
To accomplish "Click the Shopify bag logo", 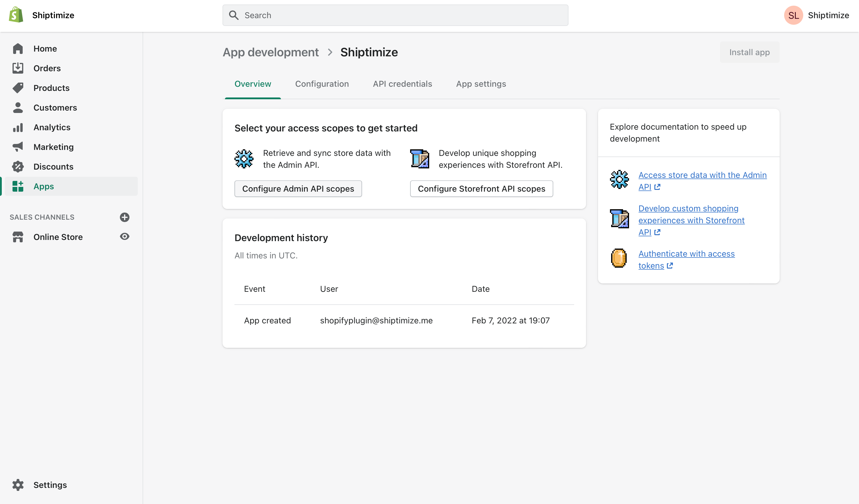I will [16, 15].
